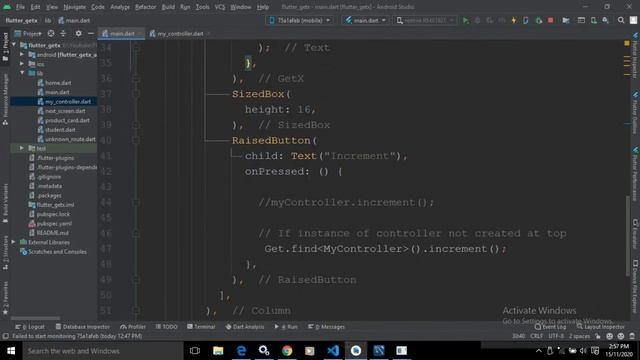Collapse the flutter_getx root tree node
Image resolution: width=640 pixels, height=360 pixels.
pos(14,45)
